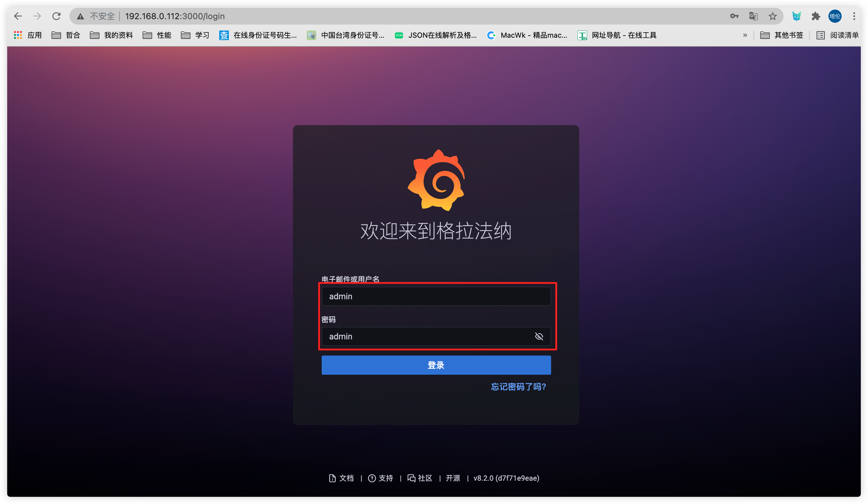Open the 开源 footer link
868x504 pixels.
point(453,478)
